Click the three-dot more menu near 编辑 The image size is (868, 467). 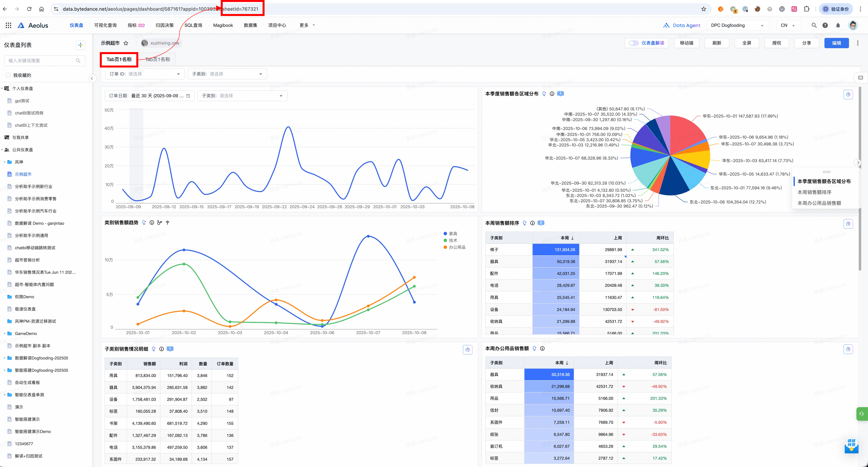tap(858, 43)
